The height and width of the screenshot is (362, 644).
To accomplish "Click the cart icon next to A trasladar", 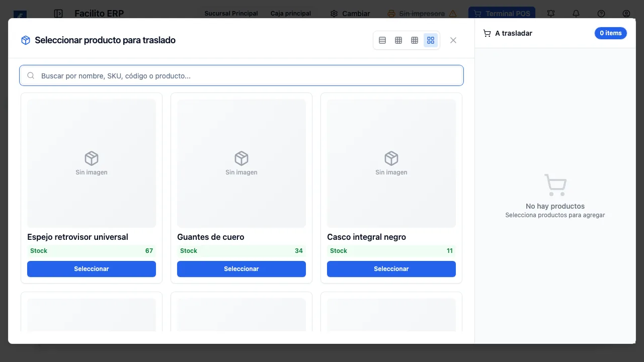I will (487, 33).
